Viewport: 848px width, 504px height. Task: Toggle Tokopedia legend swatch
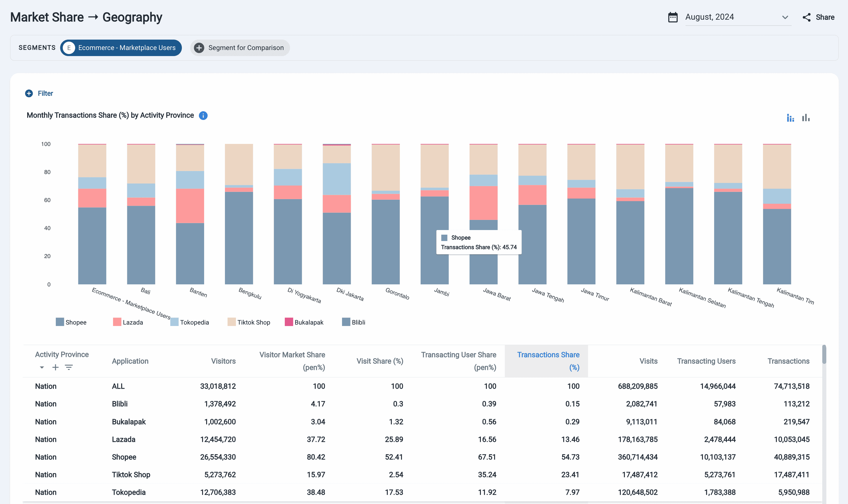tap(174, 322)
